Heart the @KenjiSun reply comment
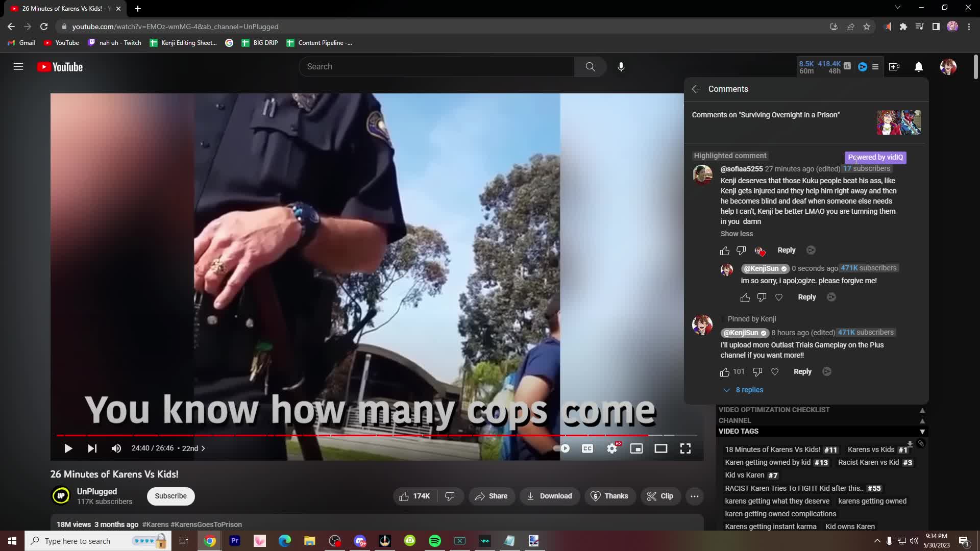This screenshot has height=551, width=980. point(779,297)
